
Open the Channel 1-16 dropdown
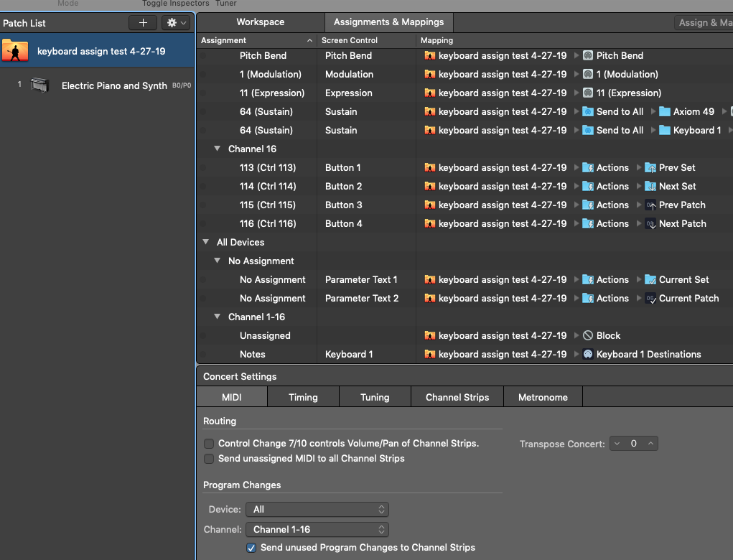coord(317,530)
